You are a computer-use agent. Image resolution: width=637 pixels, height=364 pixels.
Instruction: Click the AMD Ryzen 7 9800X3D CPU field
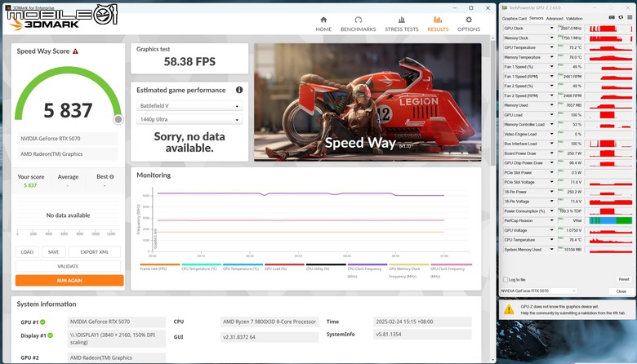(269, 322)
